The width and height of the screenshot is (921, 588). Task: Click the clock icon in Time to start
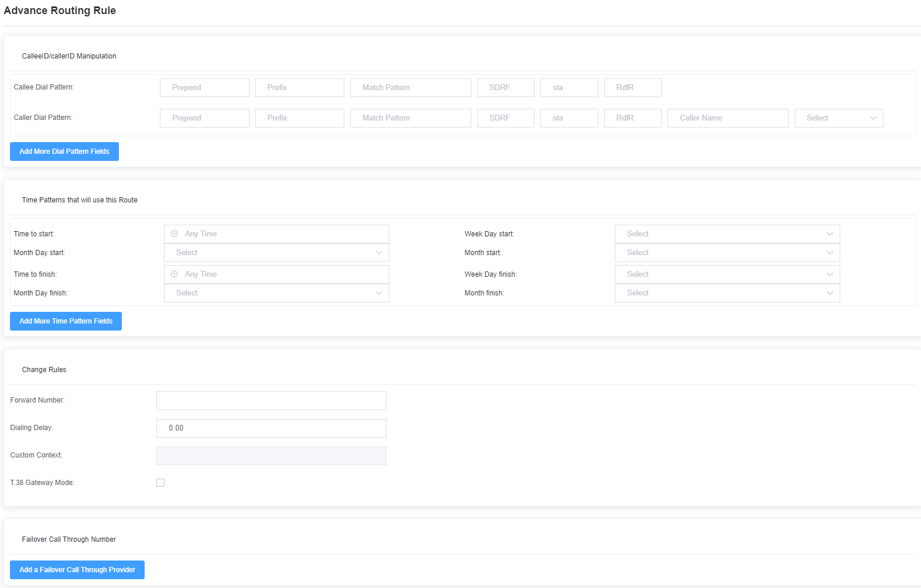[x=174, y=233]
